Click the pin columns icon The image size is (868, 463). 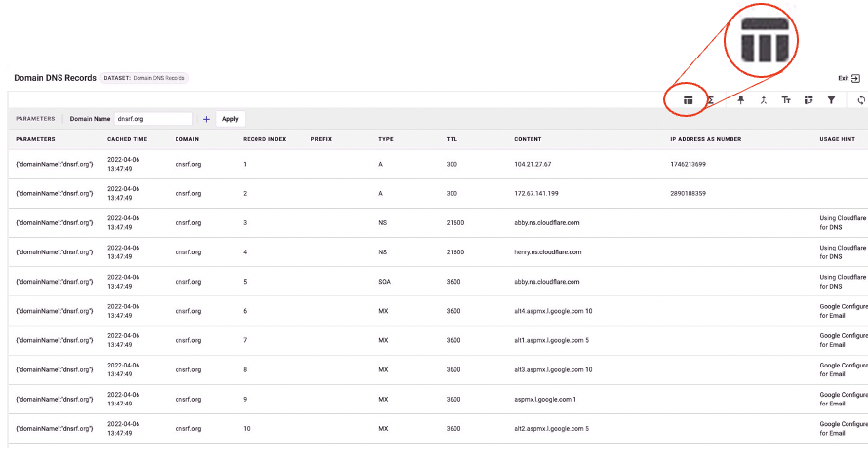pos(740,99)
